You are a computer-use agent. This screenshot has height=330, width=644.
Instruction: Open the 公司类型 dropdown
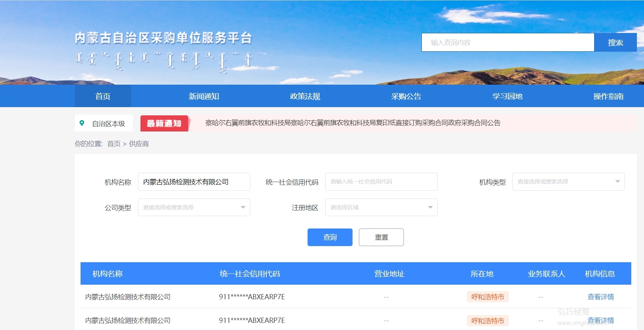[194, 208]
